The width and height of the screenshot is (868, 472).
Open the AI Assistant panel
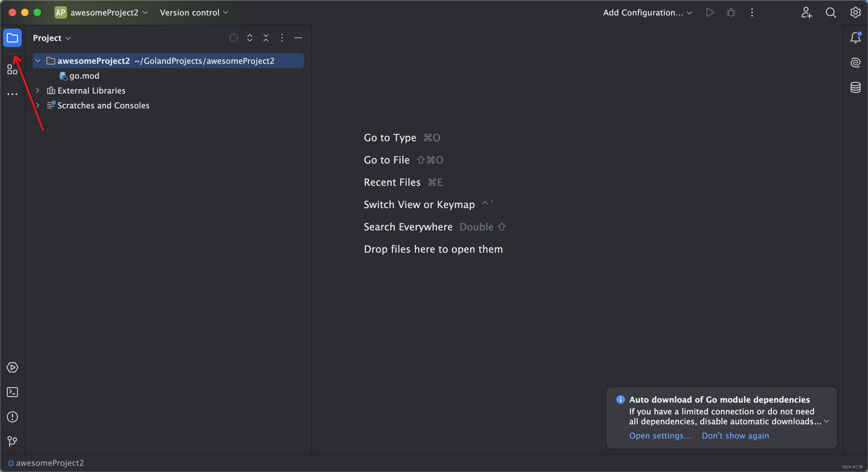tap(856, 63)
